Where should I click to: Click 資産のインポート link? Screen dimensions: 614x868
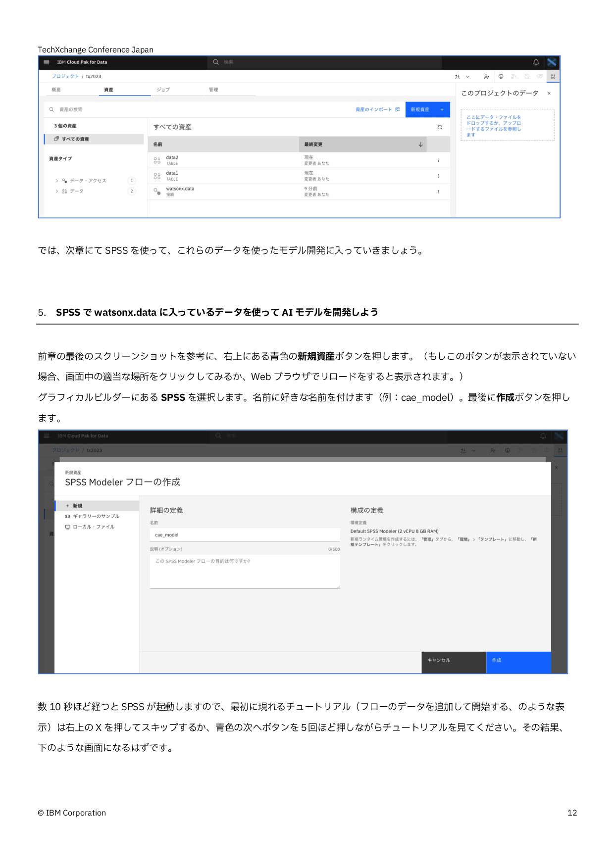[x=377, y=109]
